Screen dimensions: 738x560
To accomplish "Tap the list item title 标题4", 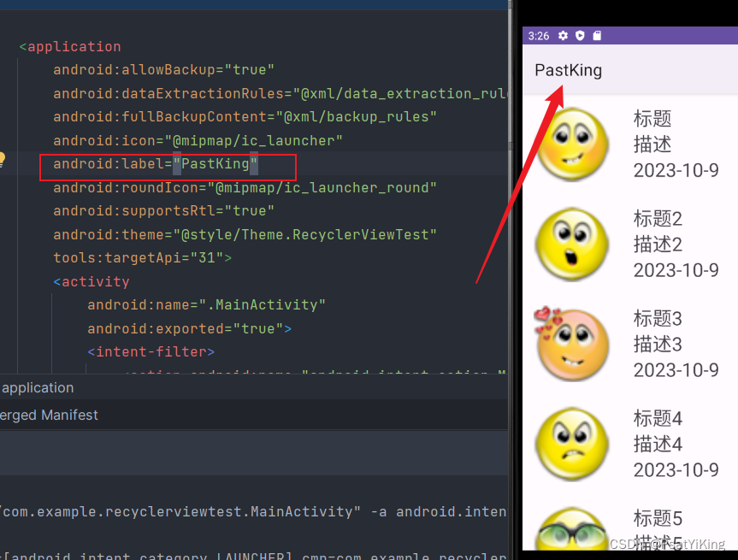I will (x=658, y=418).
